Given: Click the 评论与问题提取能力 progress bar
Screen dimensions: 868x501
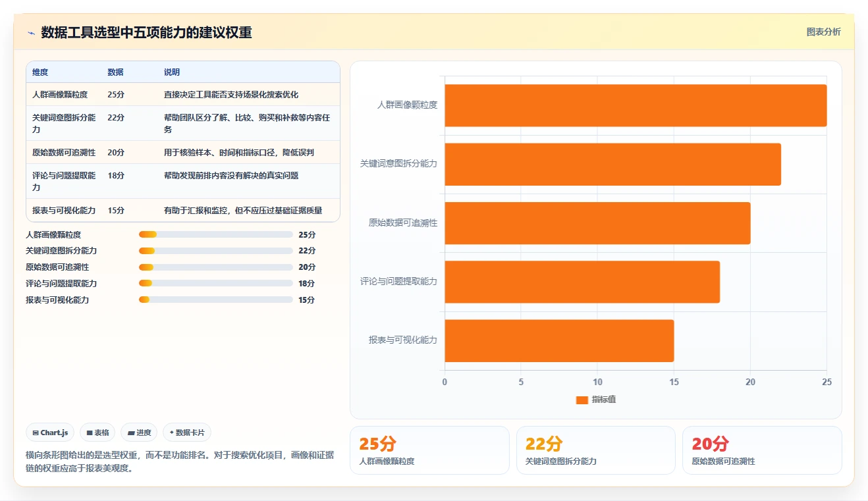Looking at the screenshot, I should pos(216,283).
